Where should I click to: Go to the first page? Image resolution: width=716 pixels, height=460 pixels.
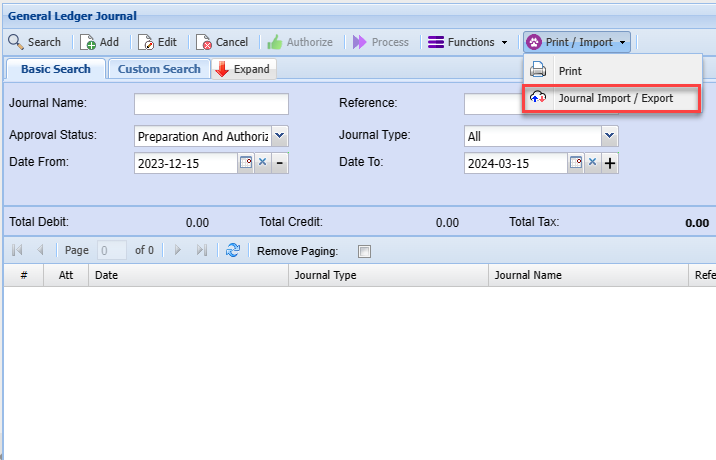point(18,250)
